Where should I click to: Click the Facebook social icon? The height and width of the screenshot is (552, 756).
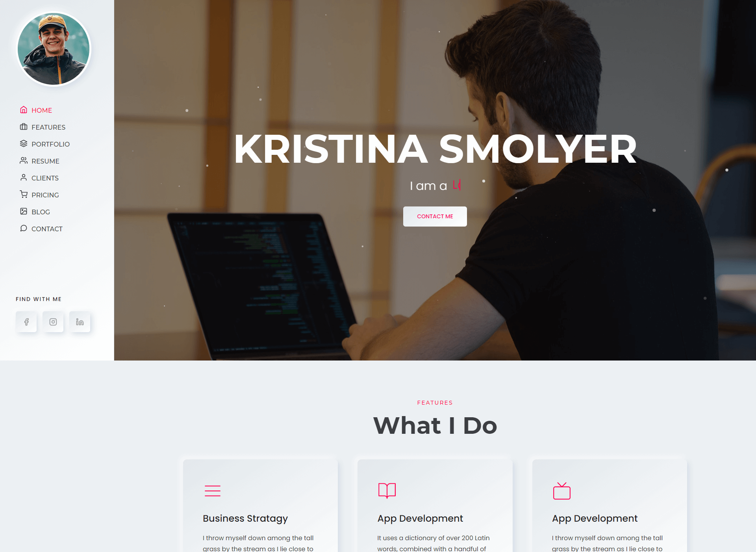[x=26, y=322]
